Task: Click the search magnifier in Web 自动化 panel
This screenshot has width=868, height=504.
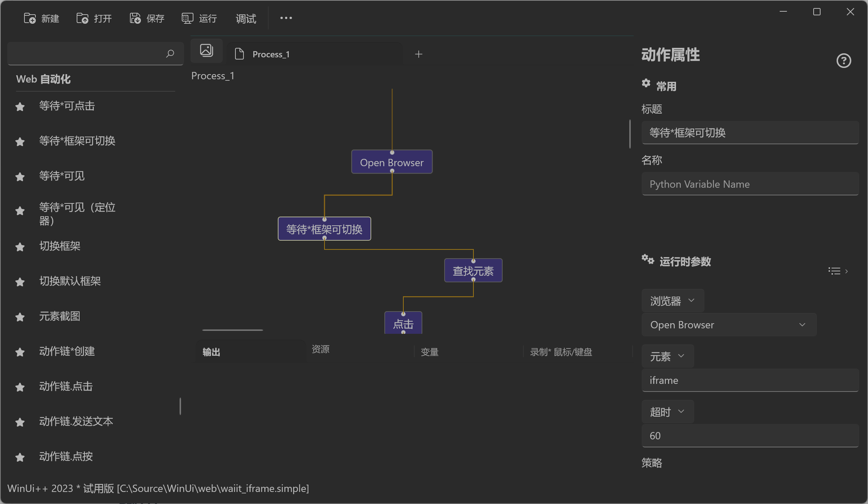Action: [170, 54]
